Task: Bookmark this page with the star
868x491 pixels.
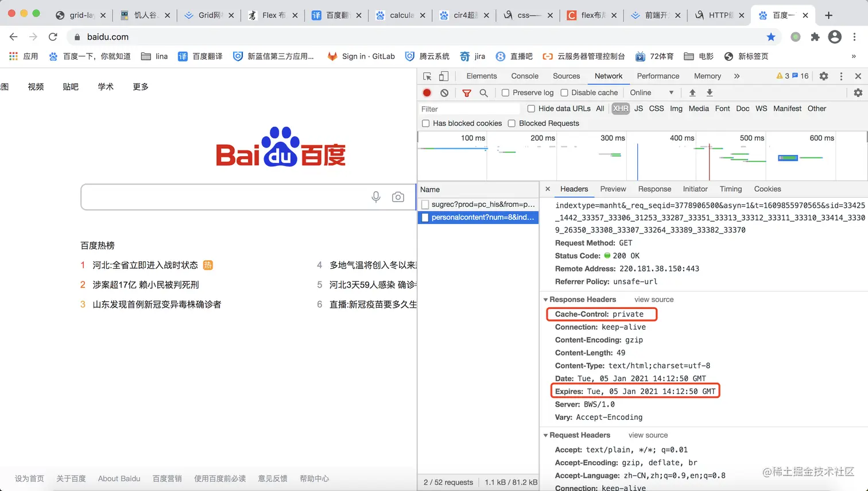Action: [771, 37]
